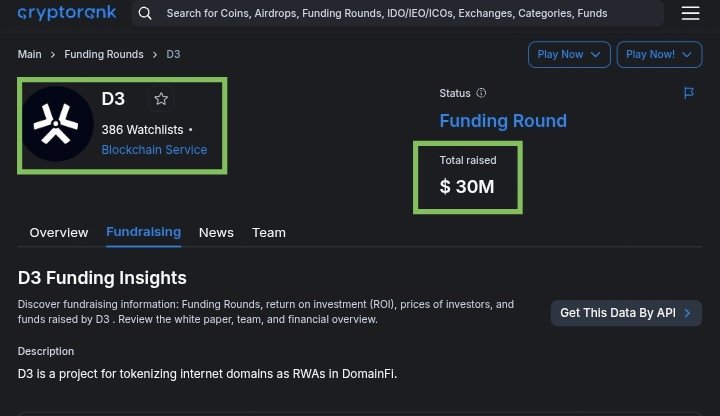Open the Blockchain Service category link

(x=154, y=150)
